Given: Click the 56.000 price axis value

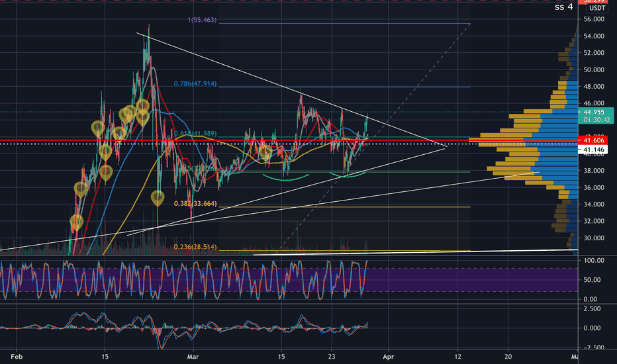Looking at the screenshot, I should tap(594, 19).
